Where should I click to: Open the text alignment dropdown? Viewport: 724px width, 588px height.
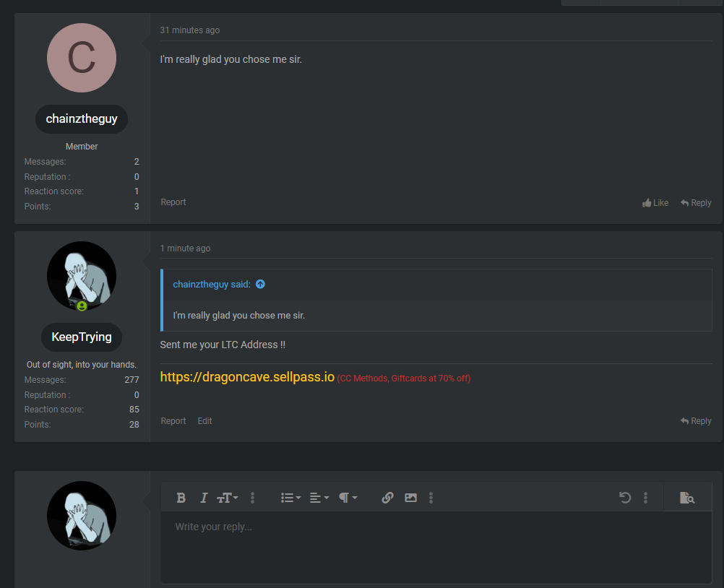pos(319,498)
